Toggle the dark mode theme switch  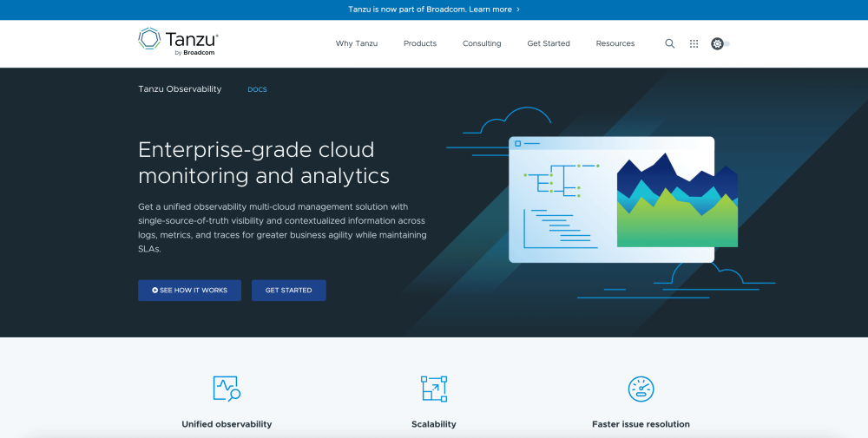point(720,43)
